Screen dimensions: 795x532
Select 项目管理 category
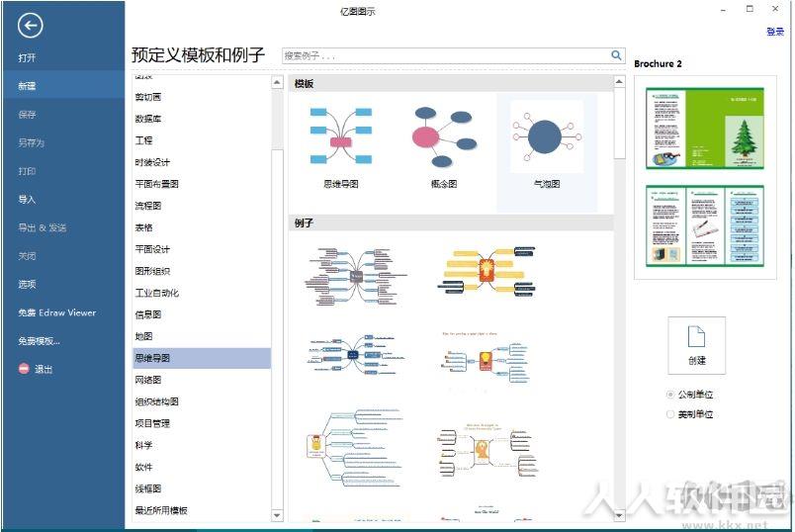[x=152, y=423]
